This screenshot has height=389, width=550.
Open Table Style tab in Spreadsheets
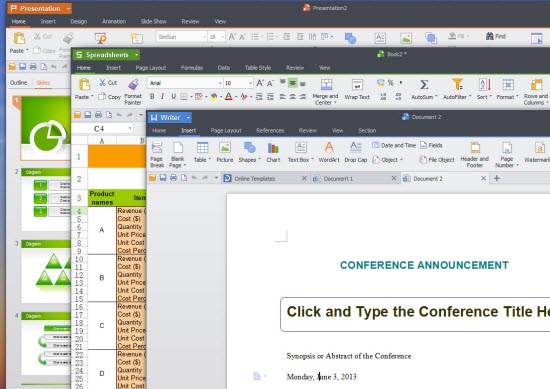pyautogui.click(x=258, y=68)
